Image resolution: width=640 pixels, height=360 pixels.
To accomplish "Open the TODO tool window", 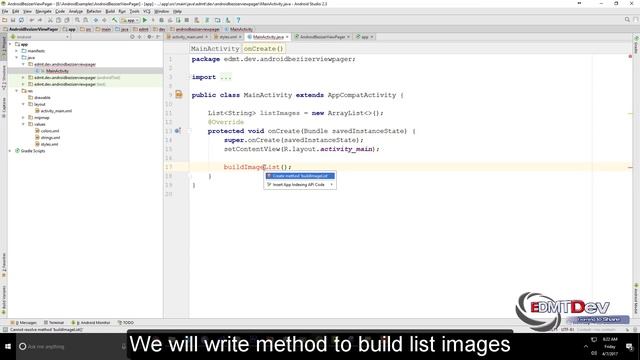I will (126, 322).
